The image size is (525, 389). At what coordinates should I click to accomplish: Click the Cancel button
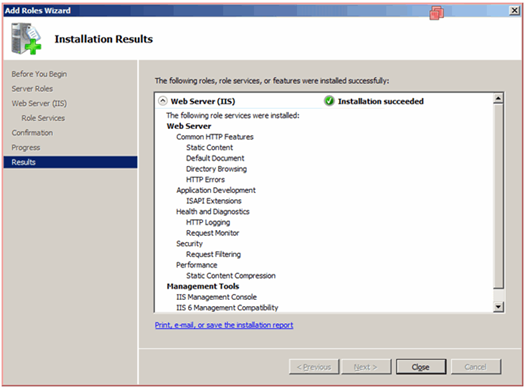476,367
